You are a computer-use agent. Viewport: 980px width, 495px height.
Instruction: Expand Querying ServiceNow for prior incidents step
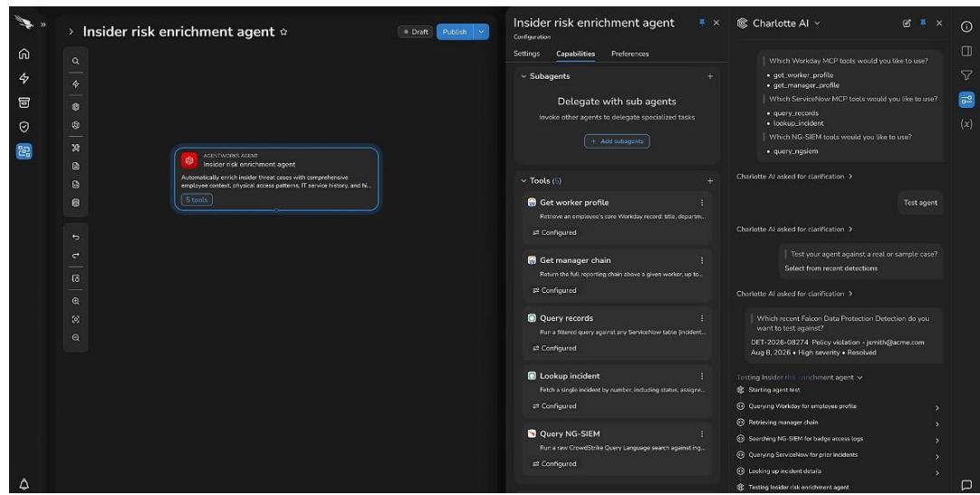937,457
